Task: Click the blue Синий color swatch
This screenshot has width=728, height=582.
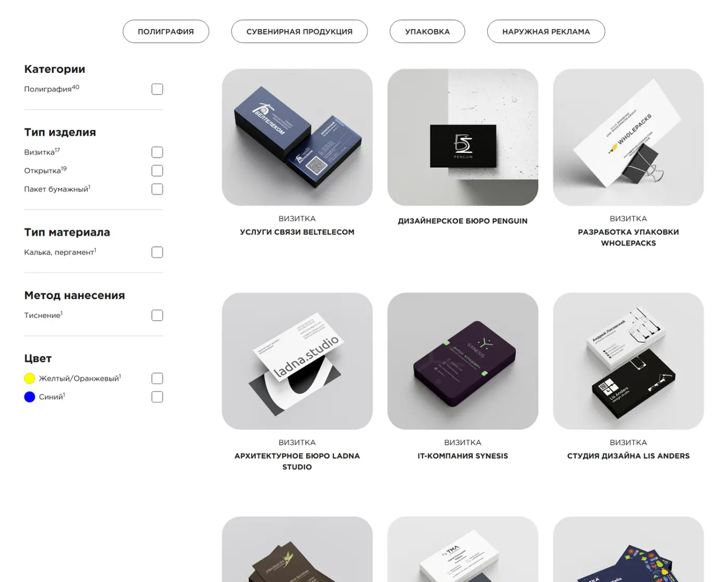Action: tap(30, 397)
